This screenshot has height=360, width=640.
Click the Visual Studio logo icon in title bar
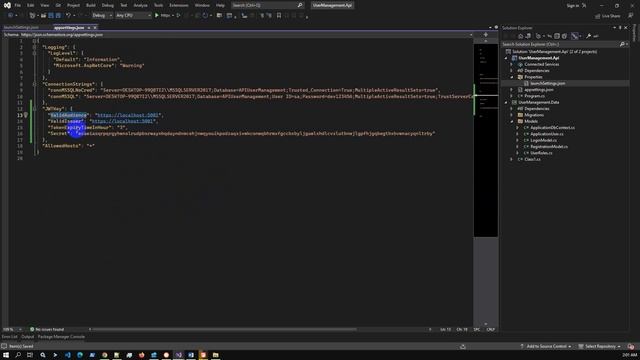[7, 5]
